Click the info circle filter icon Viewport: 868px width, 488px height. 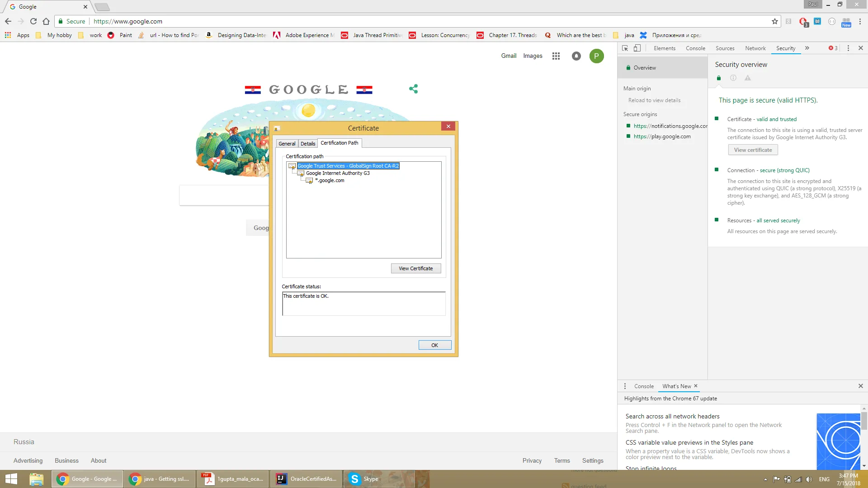[x=733, y=78]
